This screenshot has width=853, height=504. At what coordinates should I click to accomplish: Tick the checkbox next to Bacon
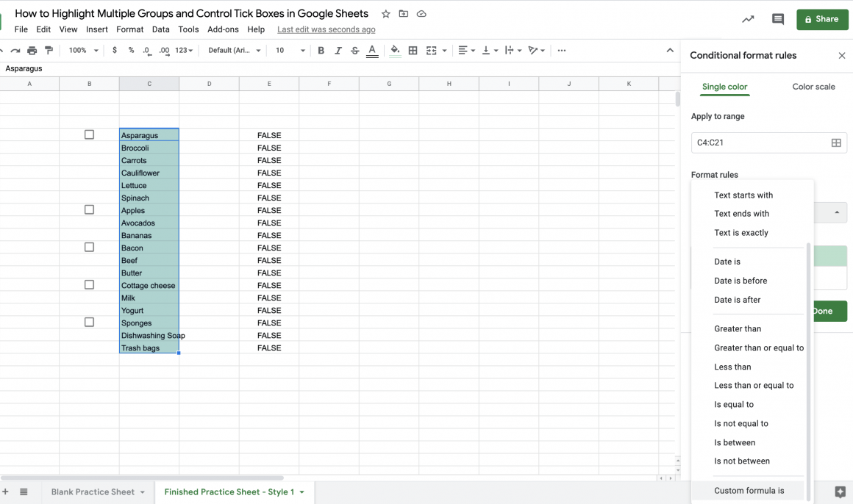pyautogui.click(x=89, y=247)
